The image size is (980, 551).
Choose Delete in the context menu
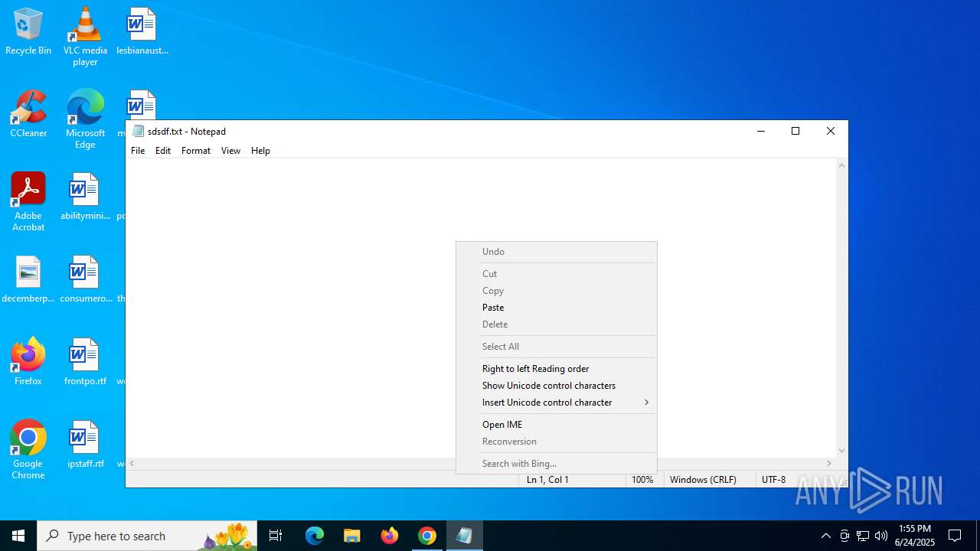pyautogui.click(x=557, y=324)
